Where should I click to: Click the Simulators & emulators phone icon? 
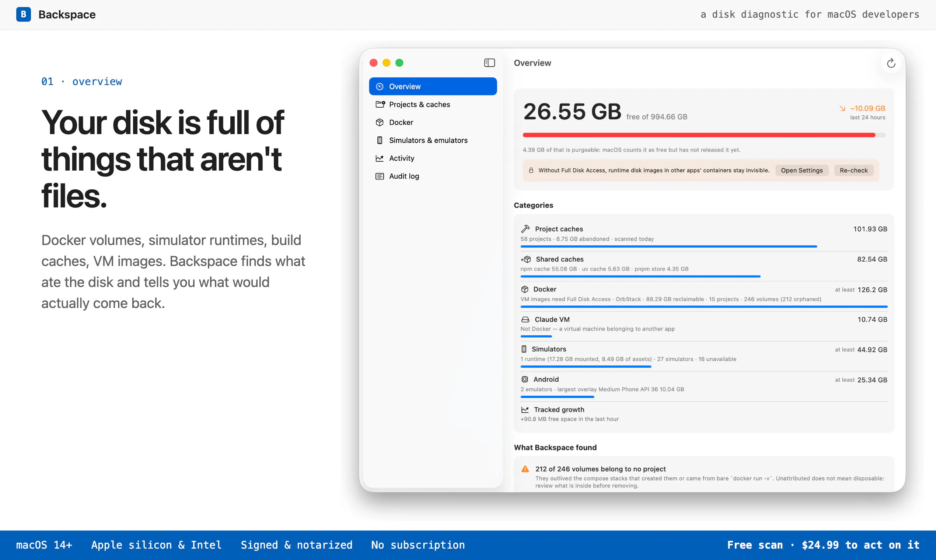[x=380, y=140]
